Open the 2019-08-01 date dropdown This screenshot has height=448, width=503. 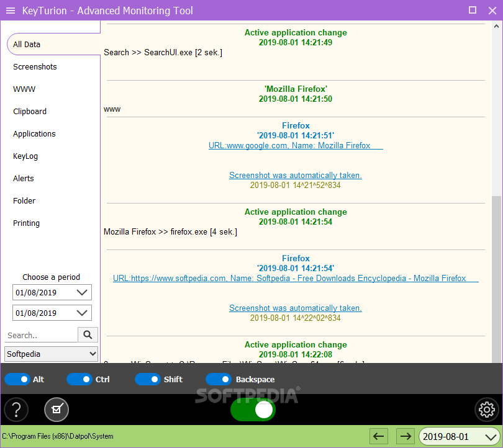click(460, 436)
